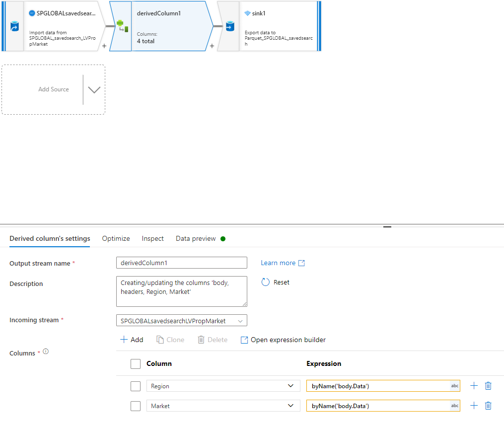Click Add to create new column

click(132, 340)
